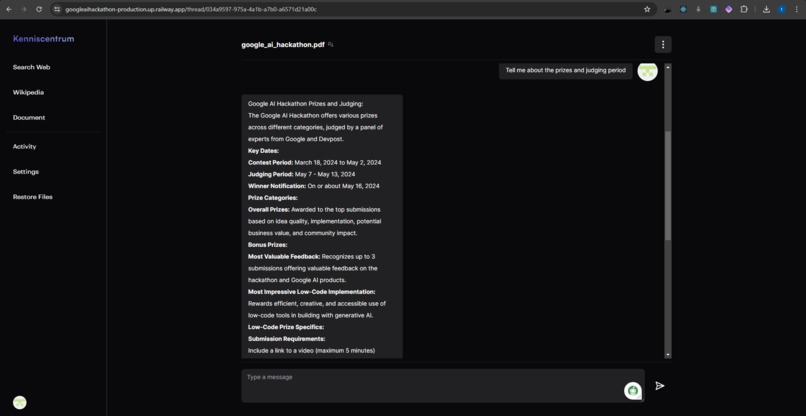This screenshot has width=806, height=416.
Task: Click the user avatar beside the sent message
Action: pos(648,71)
